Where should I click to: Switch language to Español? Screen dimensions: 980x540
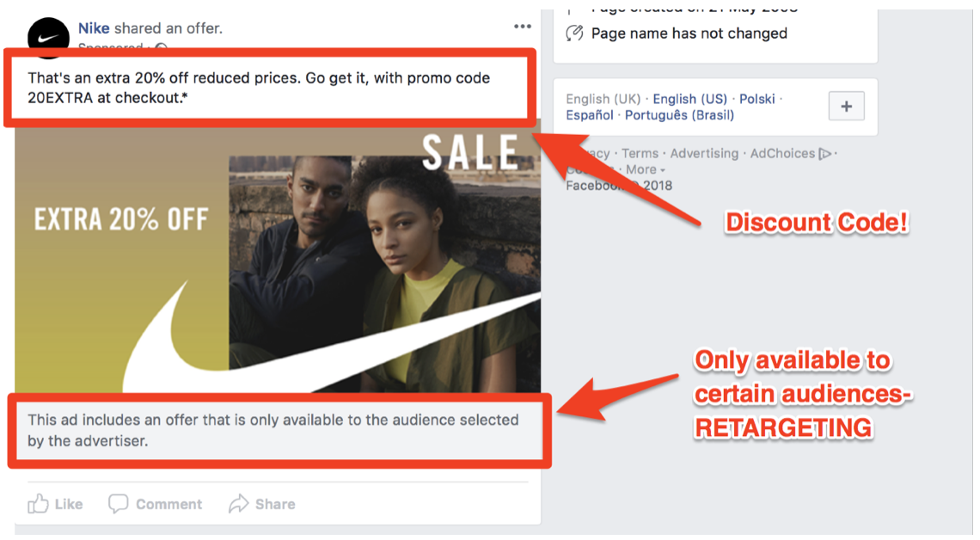(x=590, y=115)
